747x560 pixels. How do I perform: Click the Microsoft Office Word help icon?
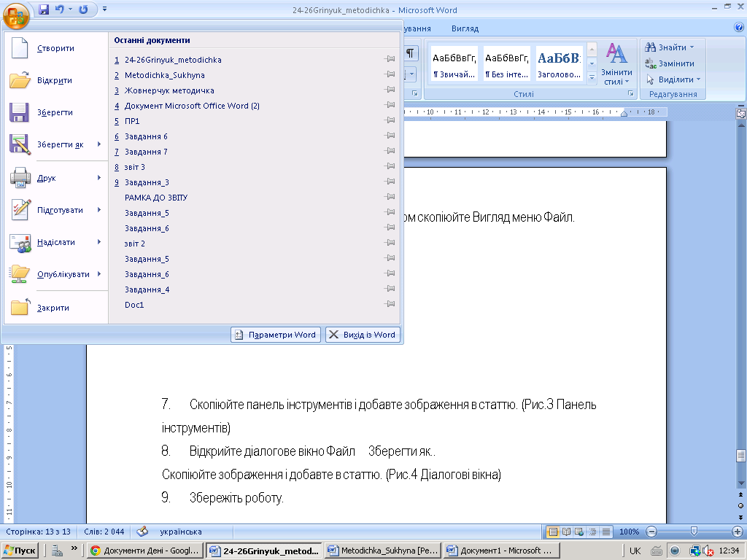tap(739, 28)
